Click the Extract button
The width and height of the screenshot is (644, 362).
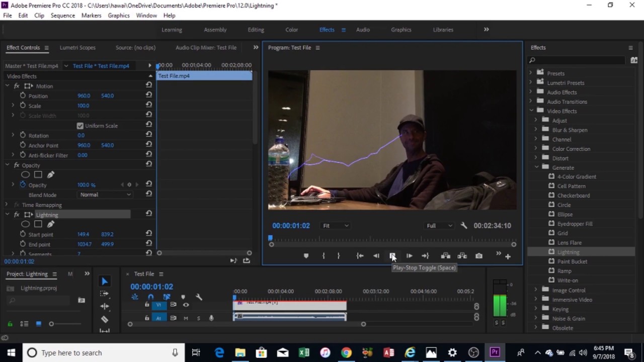coord(462,256)
